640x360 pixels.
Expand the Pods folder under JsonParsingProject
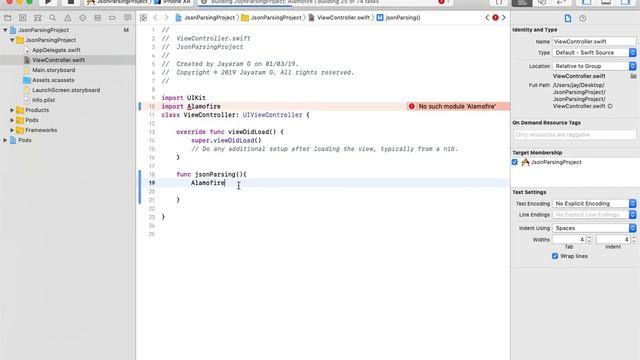click(12, 120)
